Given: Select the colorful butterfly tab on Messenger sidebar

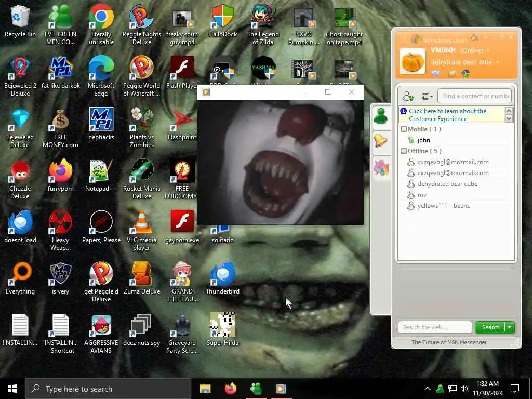Looking at the screenshot, I should tap(381, 168).
